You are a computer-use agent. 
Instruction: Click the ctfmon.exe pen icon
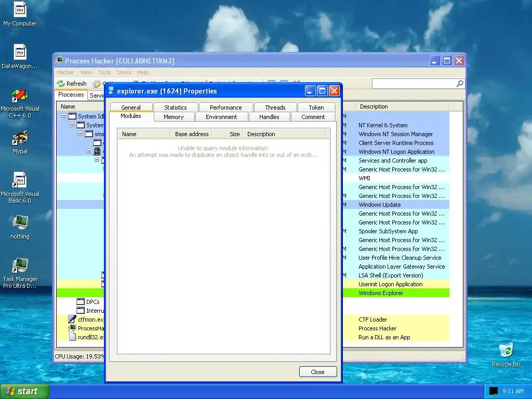point(72,319)
